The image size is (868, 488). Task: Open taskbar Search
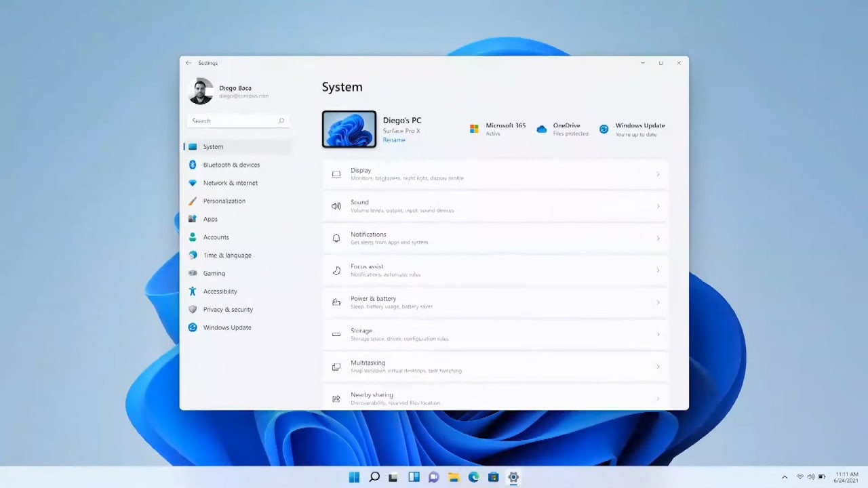(x=374, y=477)
